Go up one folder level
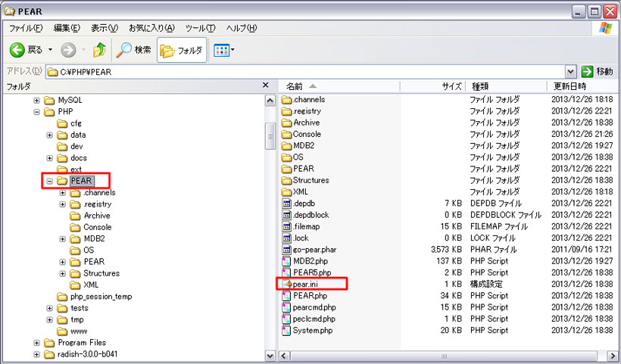The width and height of the screenshot is (621, 364). tap(100, 50)
